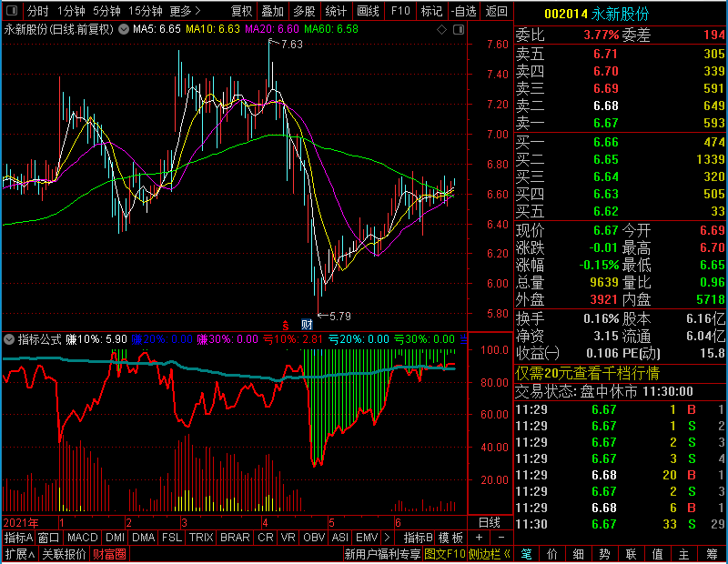The width and height of the screenshot is (728, 564).
Task: Click the red S marker on the chart
Action: tap(286, 325)
